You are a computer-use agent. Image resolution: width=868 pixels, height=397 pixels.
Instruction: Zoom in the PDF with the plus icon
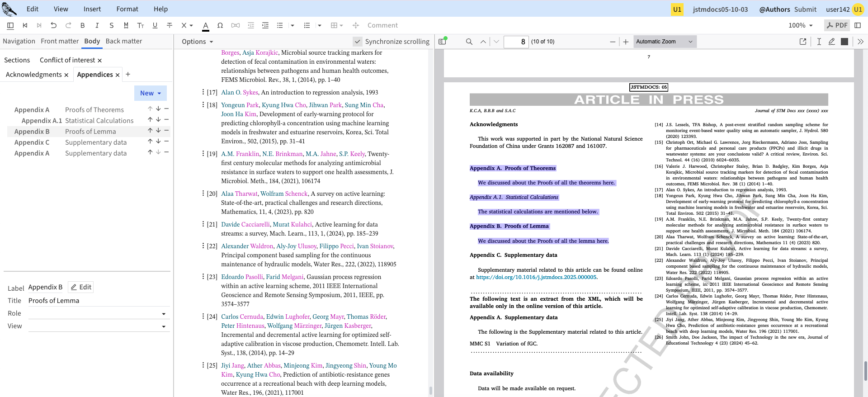tap(626, 42)
